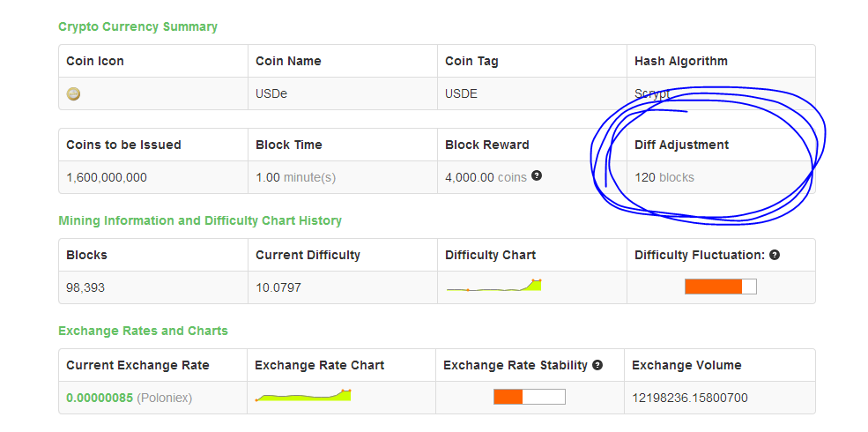Click the Exchange Rate Stability bar
868x432 pixels.
(530, 397)
